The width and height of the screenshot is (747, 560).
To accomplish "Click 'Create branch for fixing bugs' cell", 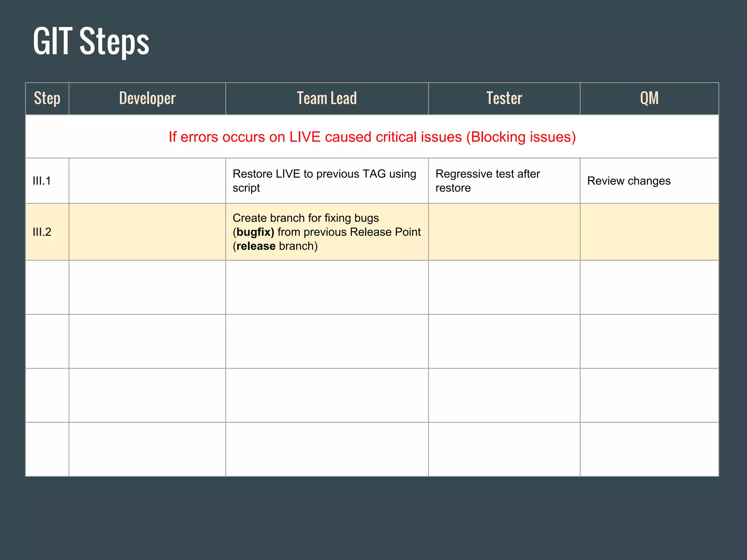I will [x=327, y=232].
